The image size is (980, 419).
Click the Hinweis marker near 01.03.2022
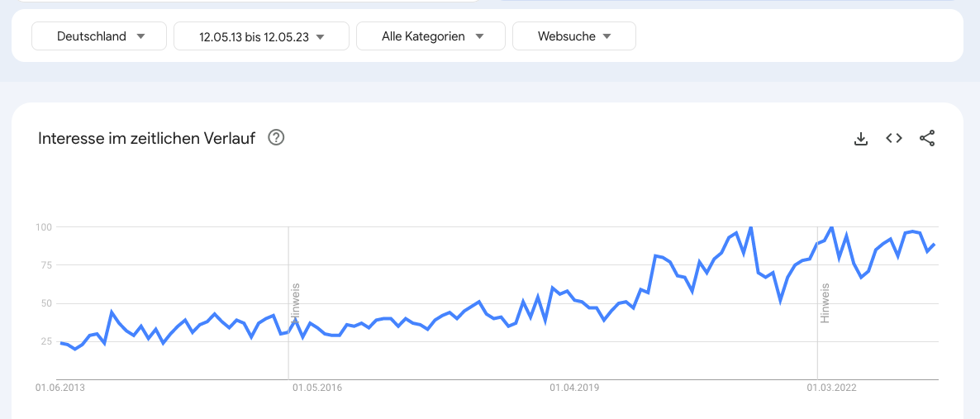coord(825,303)
